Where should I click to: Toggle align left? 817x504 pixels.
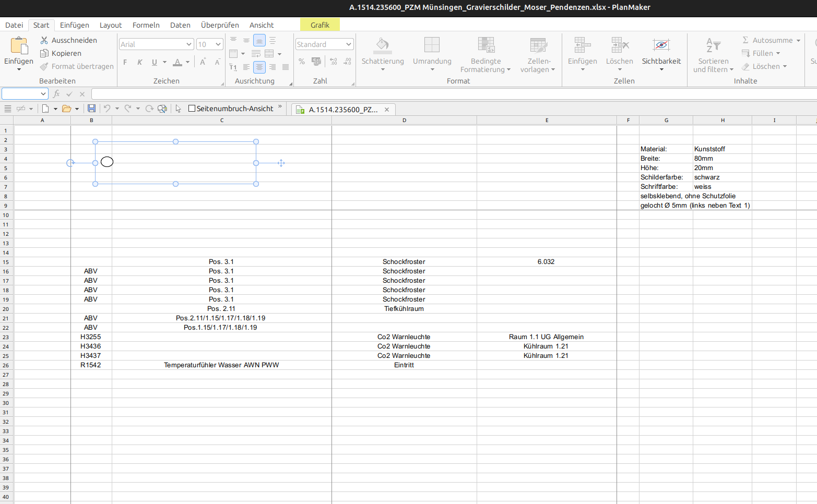point(246,67)
